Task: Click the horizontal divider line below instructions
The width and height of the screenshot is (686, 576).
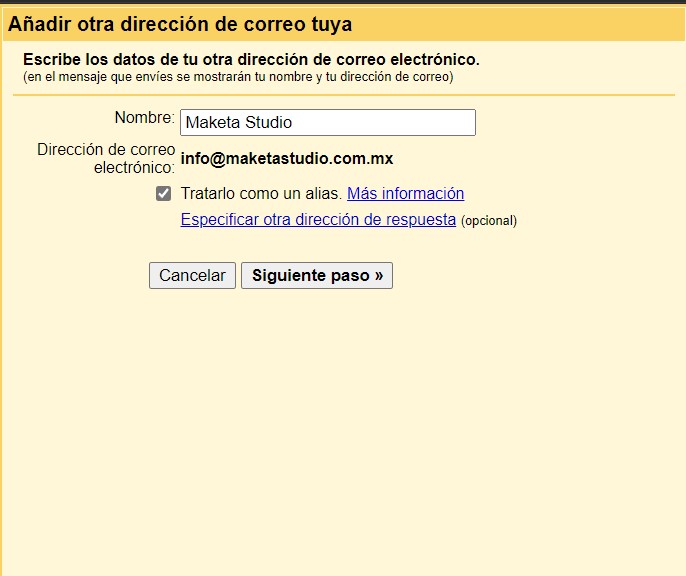Action: (x=343, y=95)
